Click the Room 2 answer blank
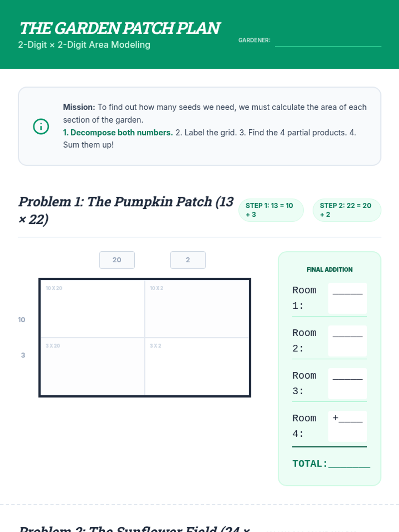 (347, 341)
